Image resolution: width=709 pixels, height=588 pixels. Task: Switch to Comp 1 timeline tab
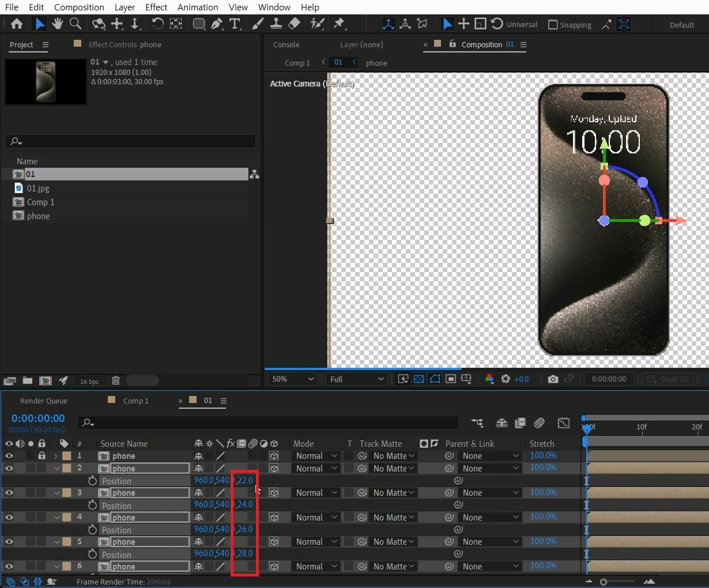coord(135,401)
